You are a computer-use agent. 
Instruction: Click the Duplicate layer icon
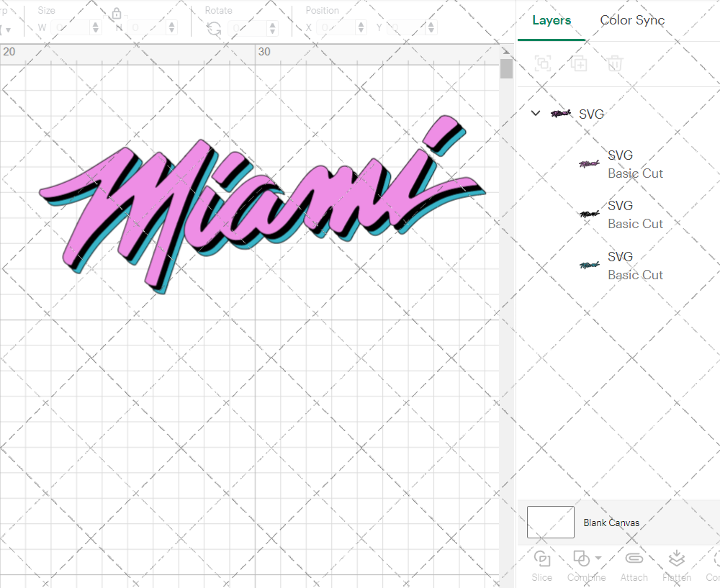coord(579,63)
